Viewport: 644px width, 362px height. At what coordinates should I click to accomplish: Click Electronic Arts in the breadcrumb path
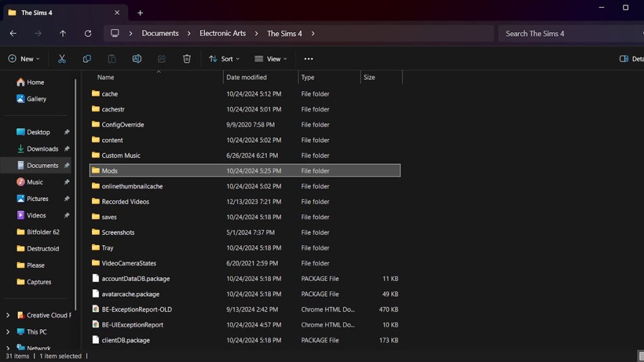pyautogui.click(x=223, y=33)
